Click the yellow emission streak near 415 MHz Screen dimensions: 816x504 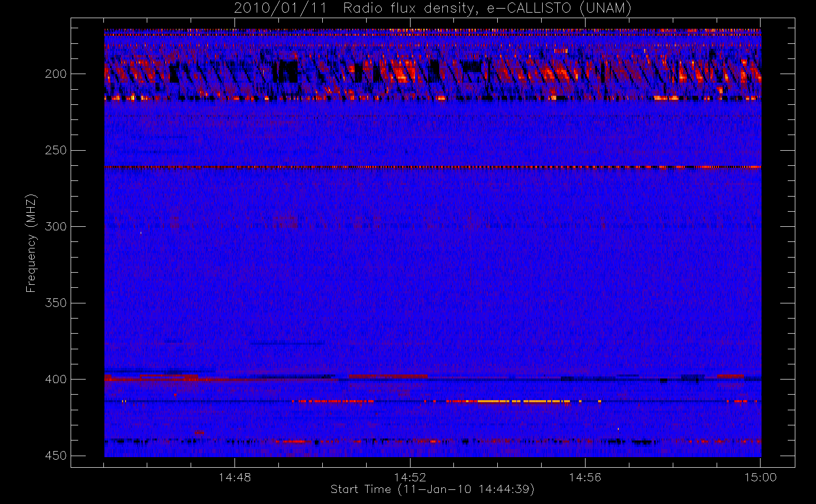(523, 401)
